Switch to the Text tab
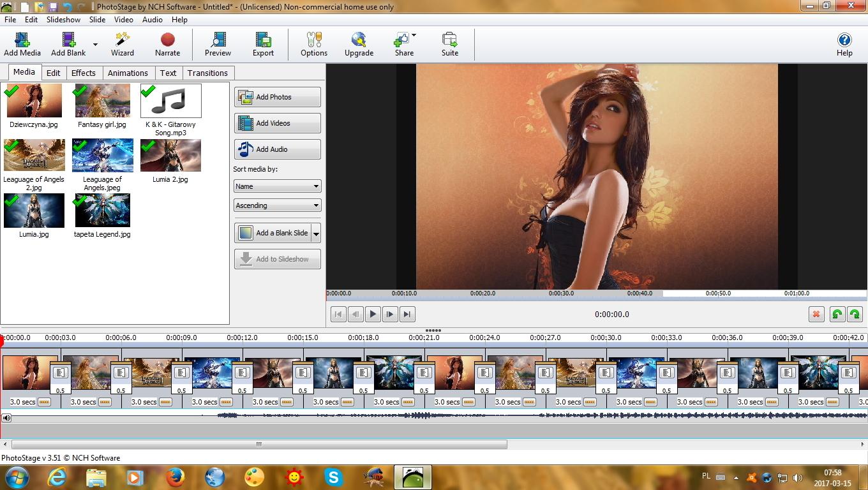 (168, 73)
